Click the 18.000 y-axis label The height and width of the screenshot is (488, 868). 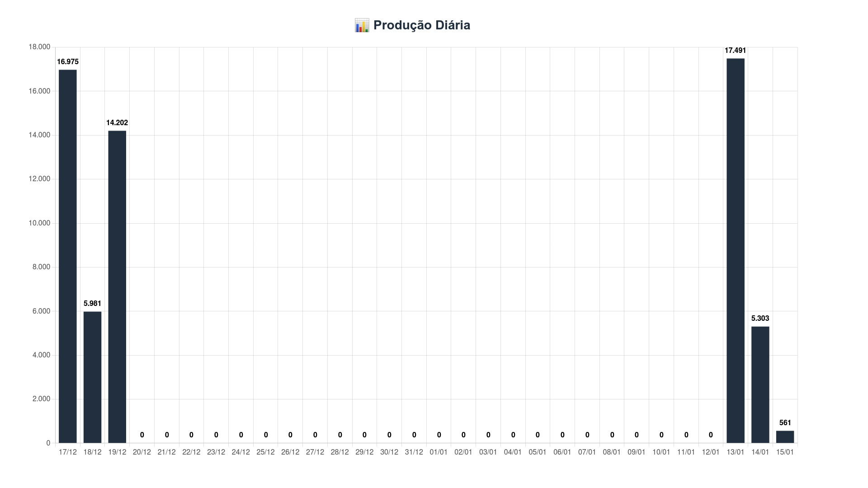click(x=39, y=47)
